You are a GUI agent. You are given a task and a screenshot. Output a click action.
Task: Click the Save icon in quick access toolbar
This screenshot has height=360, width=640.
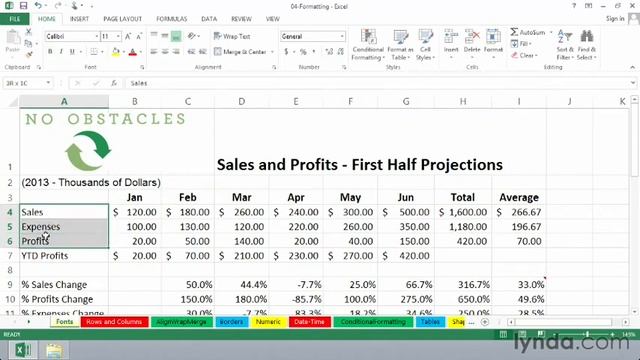click(23, 6)
